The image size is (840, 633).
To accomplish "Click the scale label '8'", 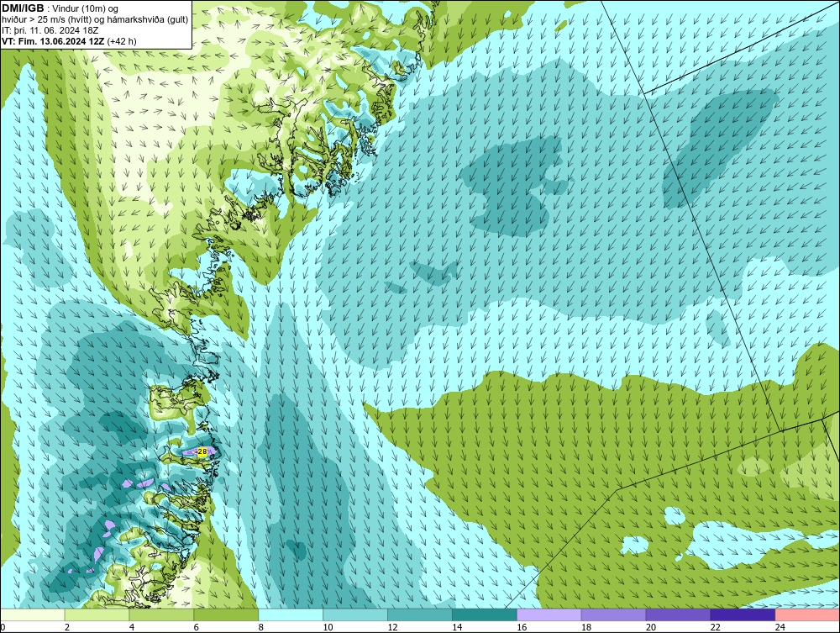I will coord(261,627).
